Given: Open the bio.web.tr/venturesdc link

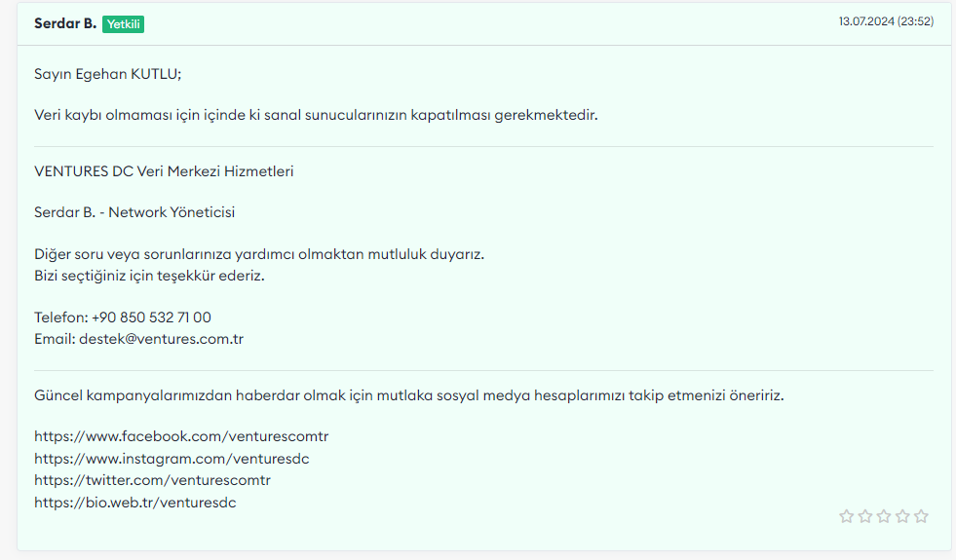Looking at the screenshot, I should click(134, 503).
